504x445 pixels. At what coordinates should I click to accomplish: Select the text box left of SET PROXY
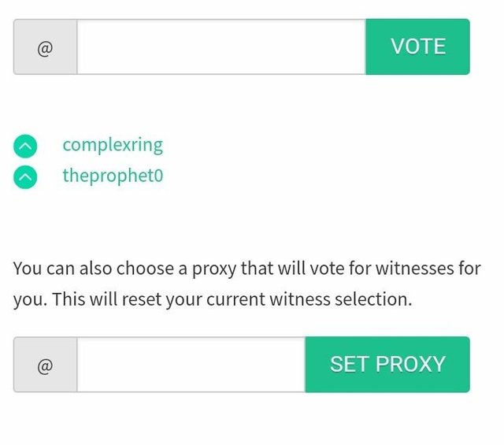click(191, 365)
